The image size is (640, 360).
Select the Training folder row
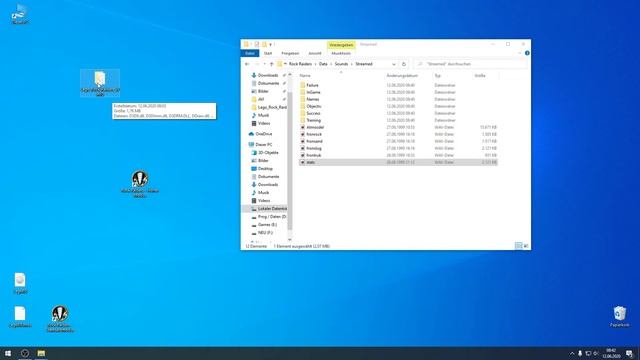coord(398,120)
